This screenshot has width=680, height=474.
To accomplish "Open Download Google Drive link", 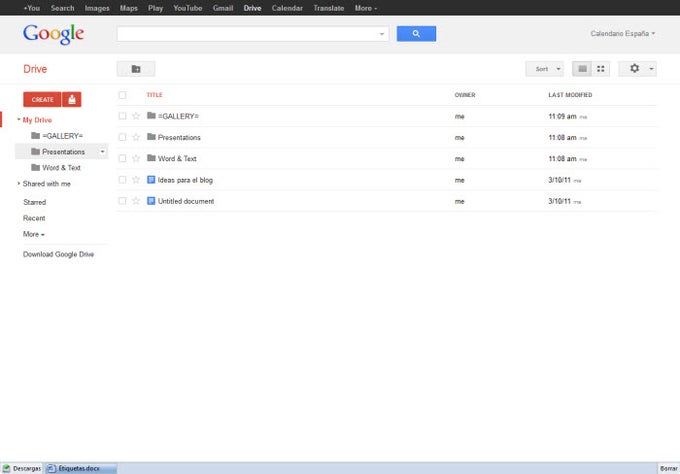I will point(59,254).
